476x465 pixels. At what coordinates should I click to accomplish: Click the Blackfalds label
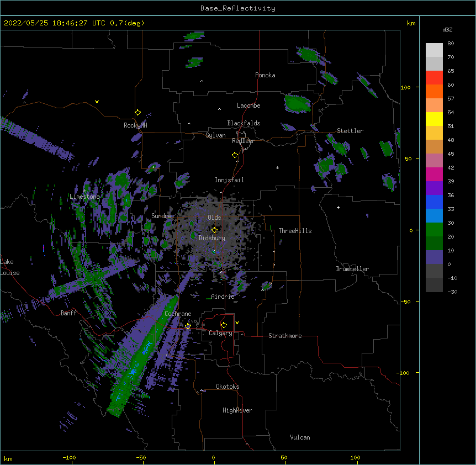click(244, 123)
